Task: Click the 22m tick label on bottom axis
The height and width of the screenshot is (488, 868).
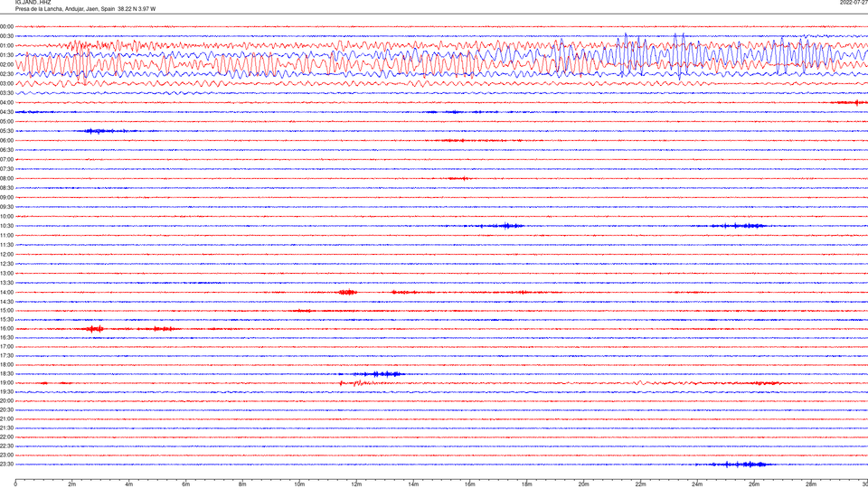Action: click(640, 484)
